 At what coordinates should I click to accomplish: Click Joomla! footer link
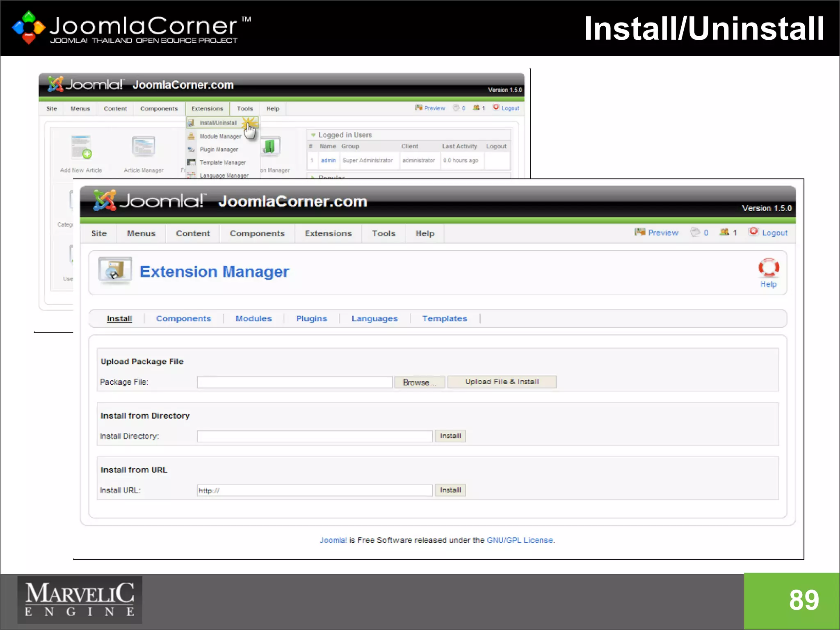333,540
